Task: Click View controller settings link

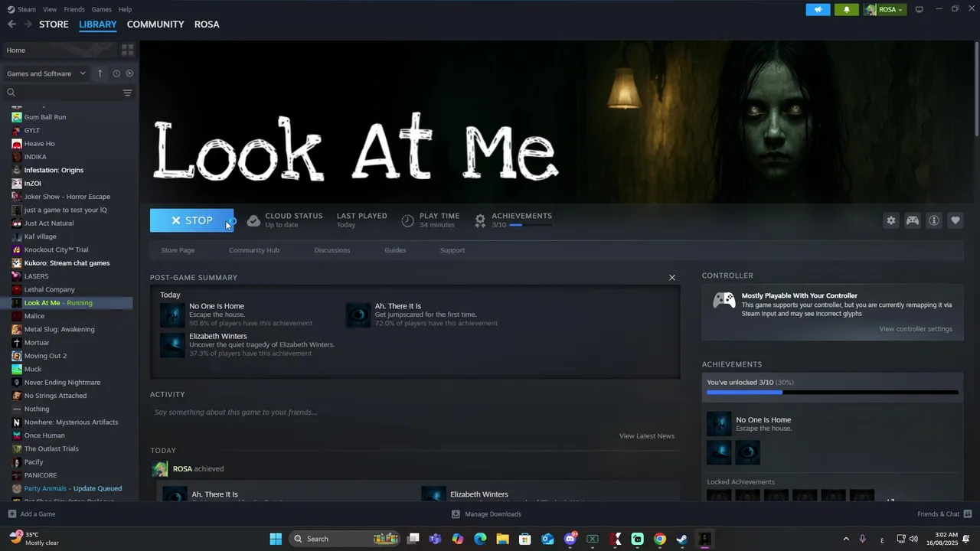Action: click(x=916, y=329)
